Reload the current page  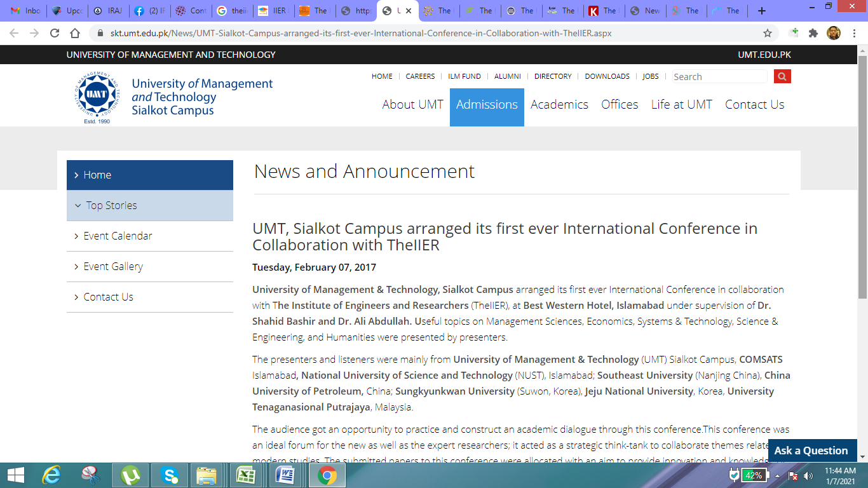55,33
